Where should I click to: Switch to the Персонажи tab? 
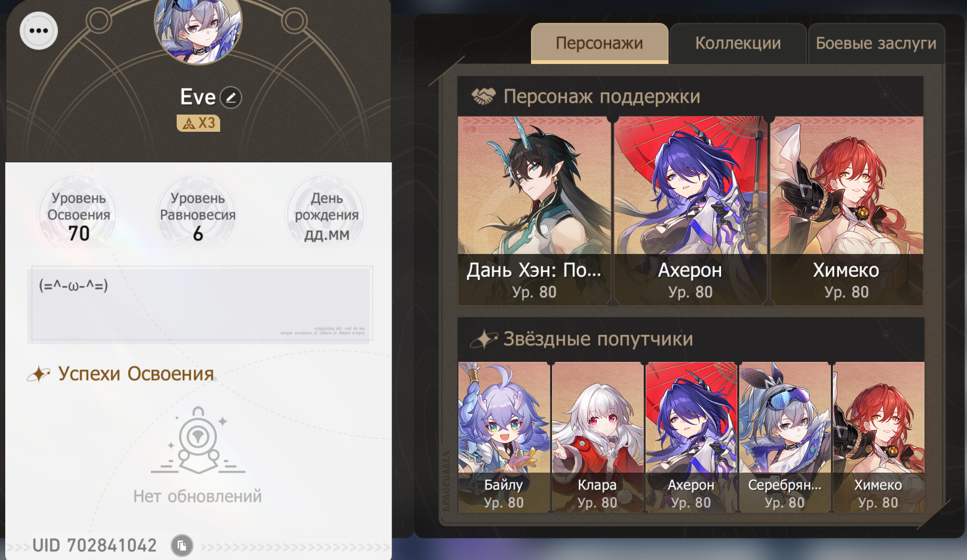click(599, 43)
